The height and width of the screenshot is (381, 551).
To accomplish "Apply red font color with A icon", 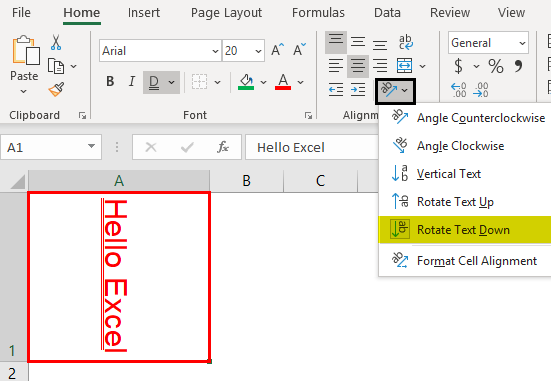I will coord(283,82).
